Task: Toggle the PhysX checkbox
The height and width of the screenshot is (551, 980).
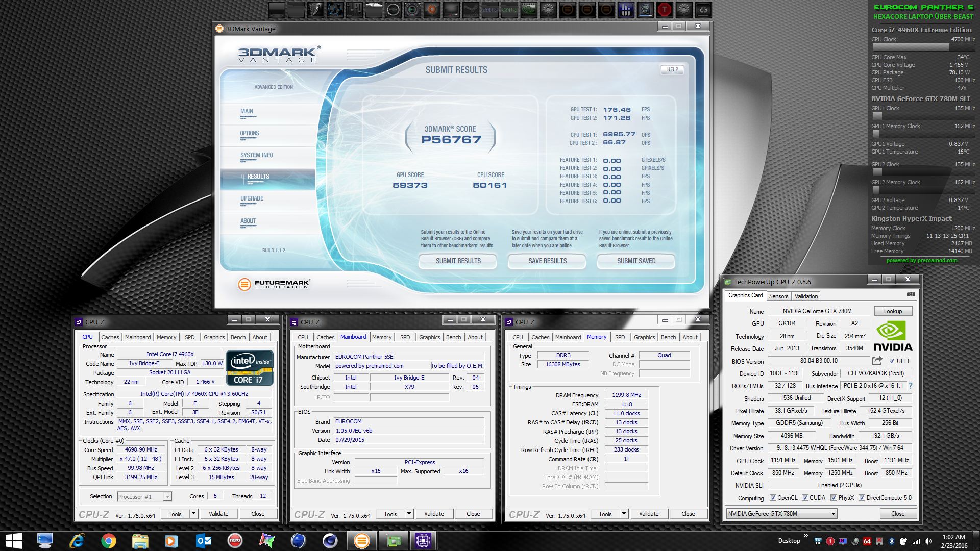Action: tap(834, 498)
